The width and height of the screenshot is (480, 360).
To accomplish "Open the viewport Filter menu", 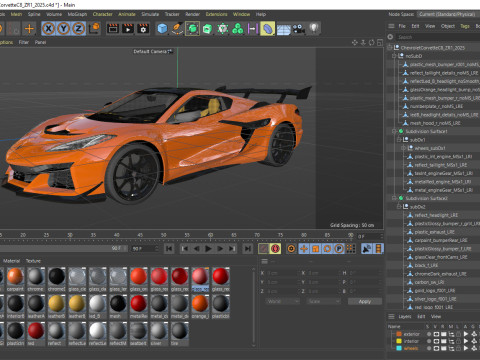I will (24, 42).
